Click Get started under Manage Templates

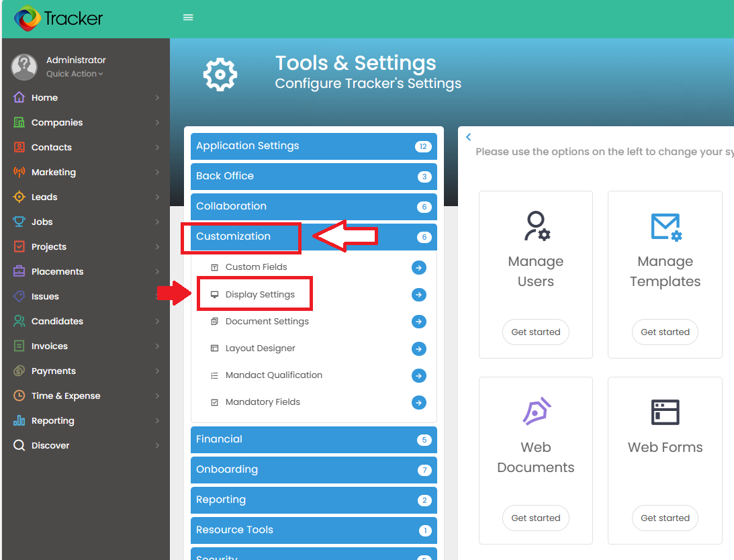point(665,332)
